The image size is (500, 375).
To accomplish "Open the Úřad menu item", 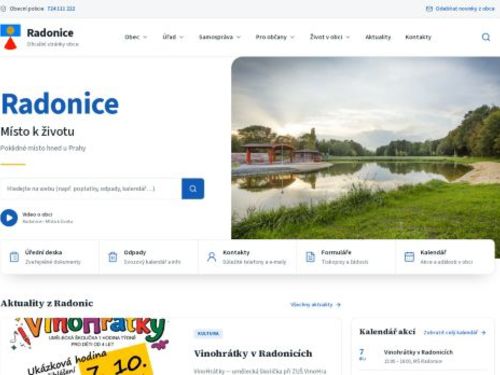I will tap(169, 37).
